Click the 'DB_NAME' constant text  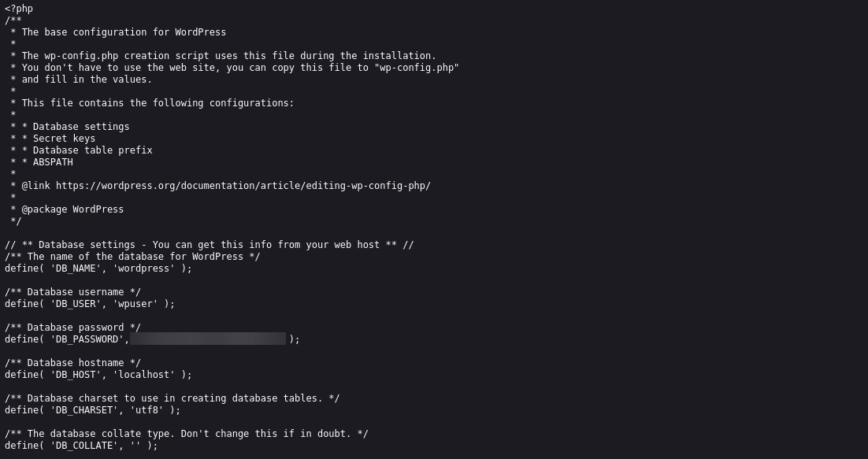(73, 268)
